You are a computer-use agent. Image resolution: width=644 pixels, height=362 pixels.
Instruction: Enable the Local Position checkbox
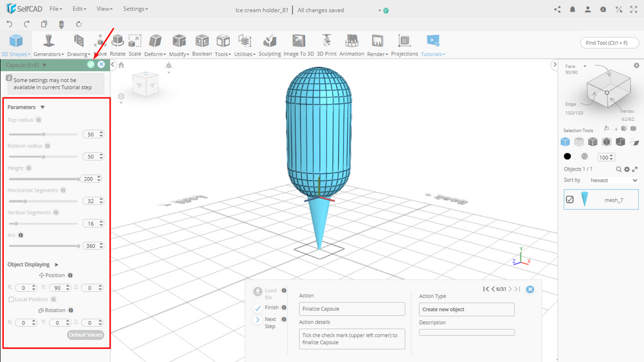pyautogui.click(x=11, y=300)
